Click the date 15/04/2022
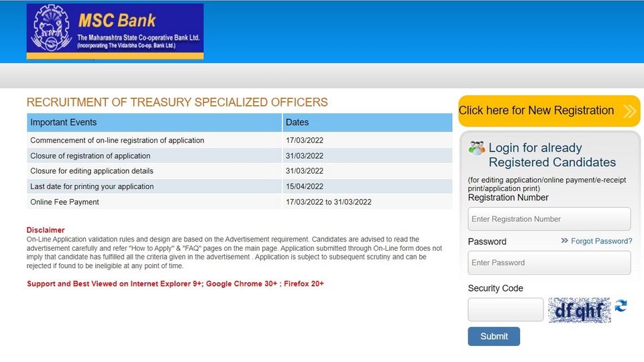The image size is (644, 362). (305, 186)
